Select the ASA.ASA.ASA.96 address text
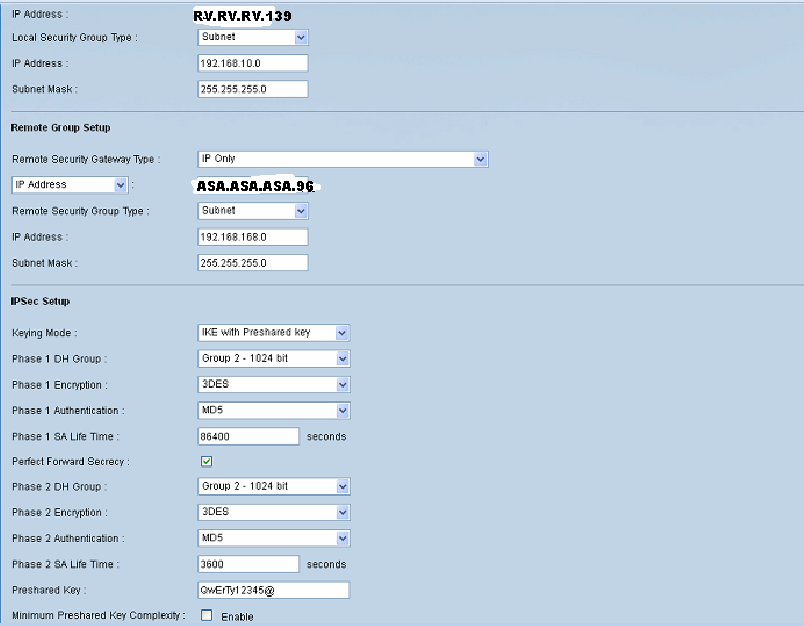 pos(255,186)
